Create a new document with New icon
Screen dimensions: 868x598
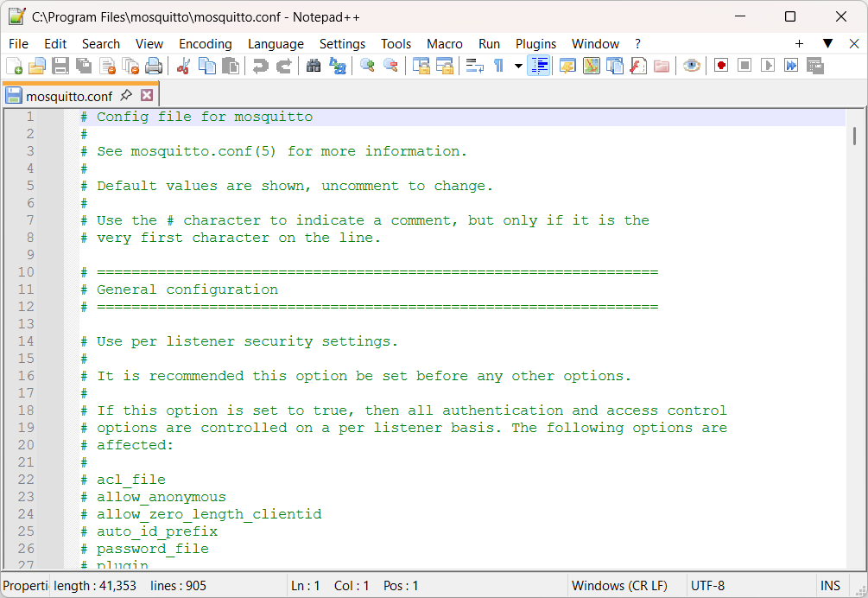(14, 66)
